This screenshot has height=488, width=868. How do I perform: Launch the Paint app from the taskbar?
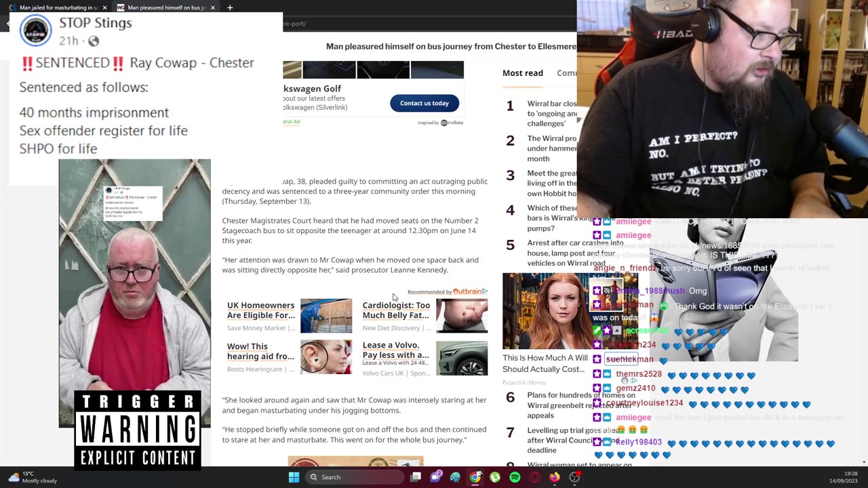[x=455, y=477]
